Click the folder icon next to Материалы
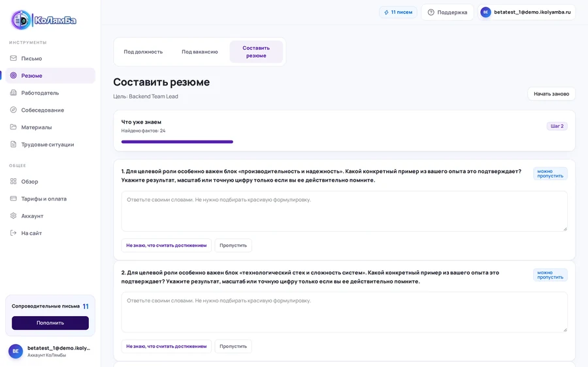 14,127
